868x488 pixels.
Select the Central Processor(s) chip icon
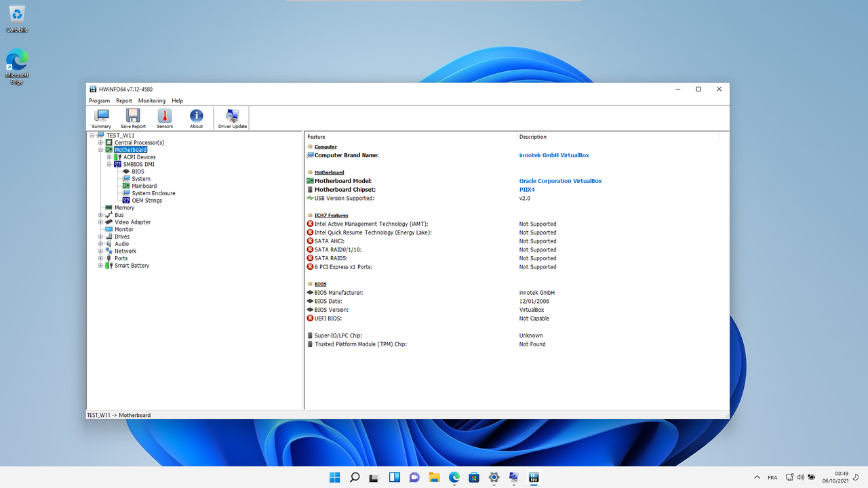[109, 142]
